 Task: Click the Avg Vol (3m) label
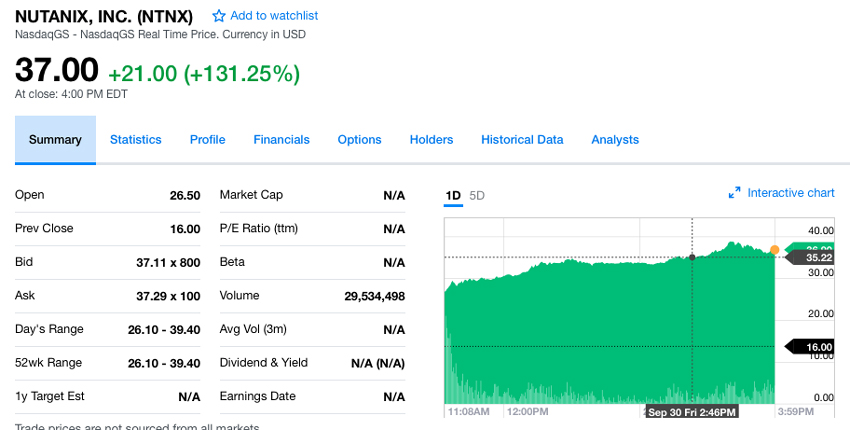coord(253,329)
